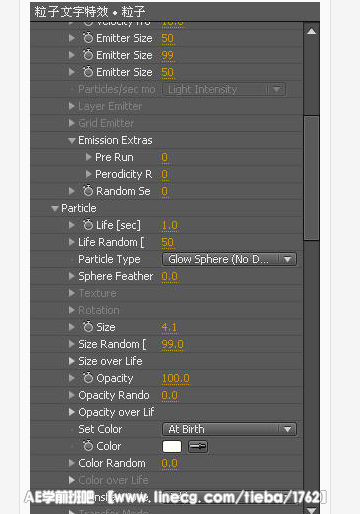Screen dimensions: 360x514
Task: Collapse the Emission Extras group
Action: [x=71, y=141]
